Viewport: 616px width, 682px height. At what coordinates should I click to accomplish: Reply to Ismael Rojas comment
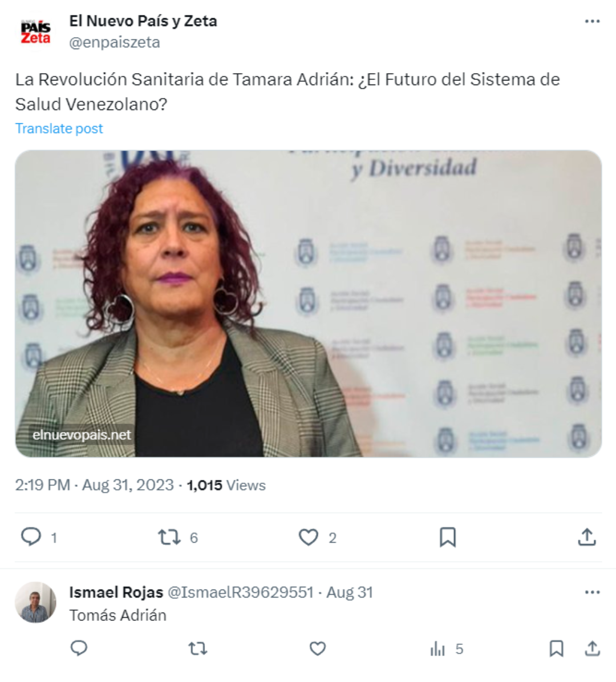[x=79, y=648]
